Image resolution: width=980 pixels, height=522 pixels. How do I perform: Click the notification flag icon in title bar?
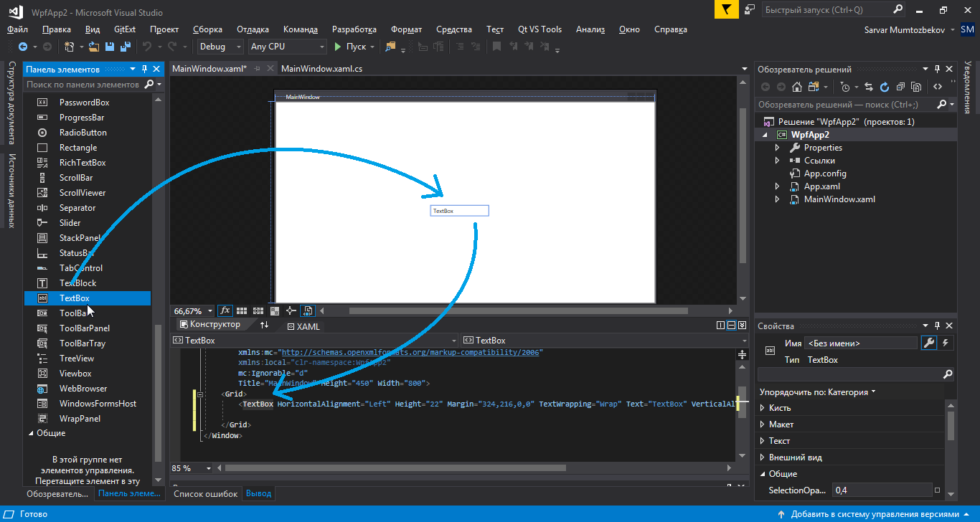(726, 10)
